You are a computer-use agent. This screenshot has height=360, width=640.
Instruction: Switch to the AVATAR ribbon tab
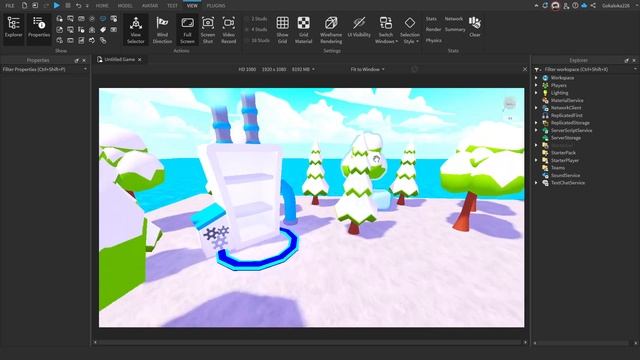pos(150,6)
